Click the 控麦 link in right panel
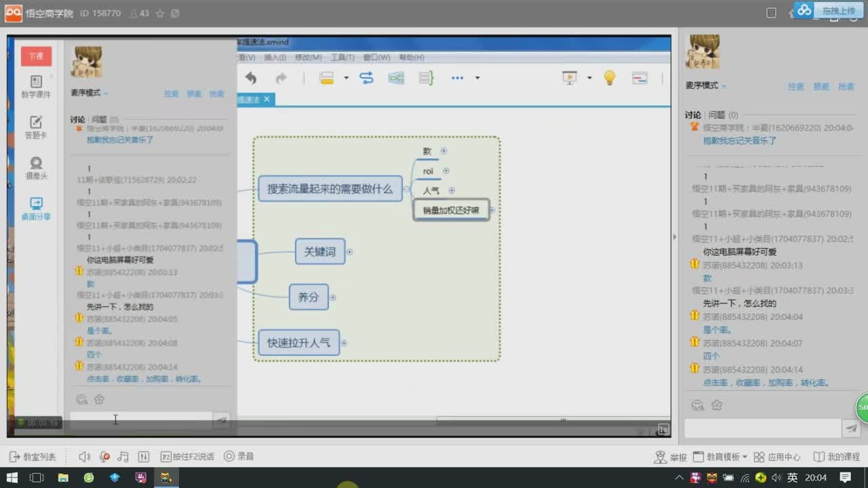 (795, 87)
